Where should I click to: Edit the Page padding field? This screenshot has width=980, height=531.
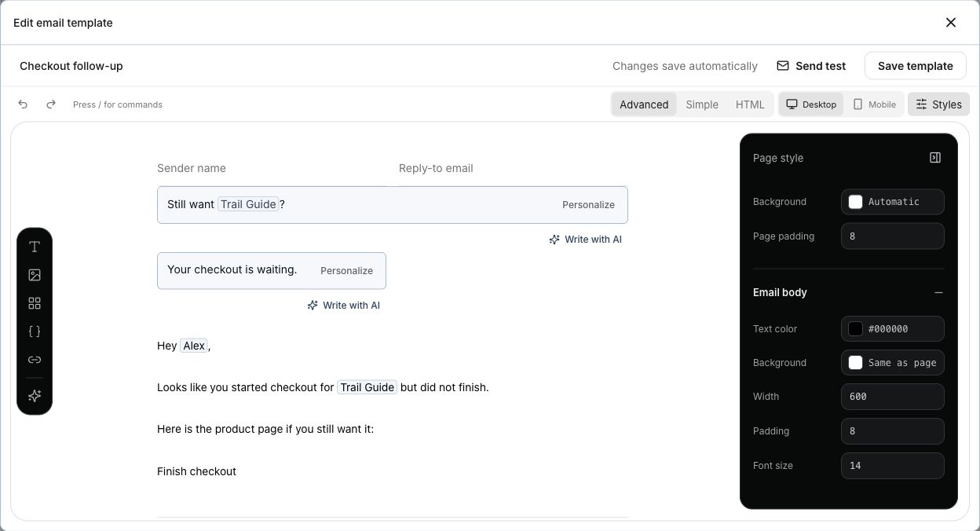click(892, 236)
